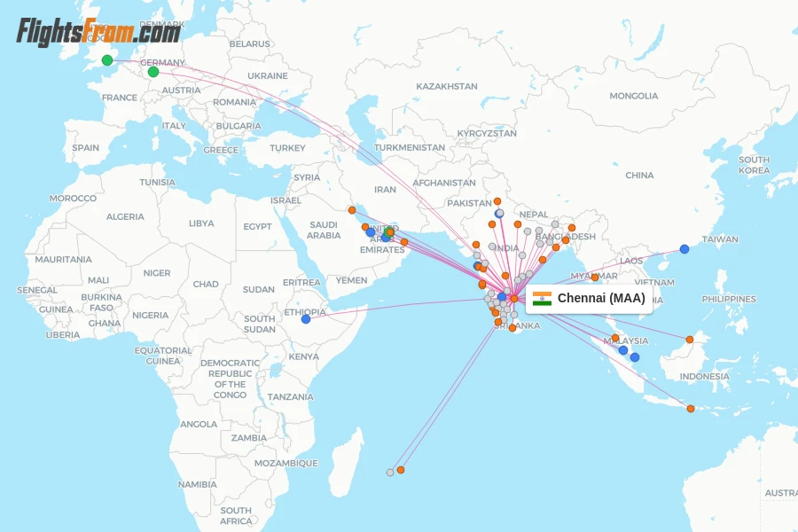Image resolution: width=798 pixels, height=532 pixels.
Task: Click the India flag in Chennai label
Action: click(x=542, y=299)
